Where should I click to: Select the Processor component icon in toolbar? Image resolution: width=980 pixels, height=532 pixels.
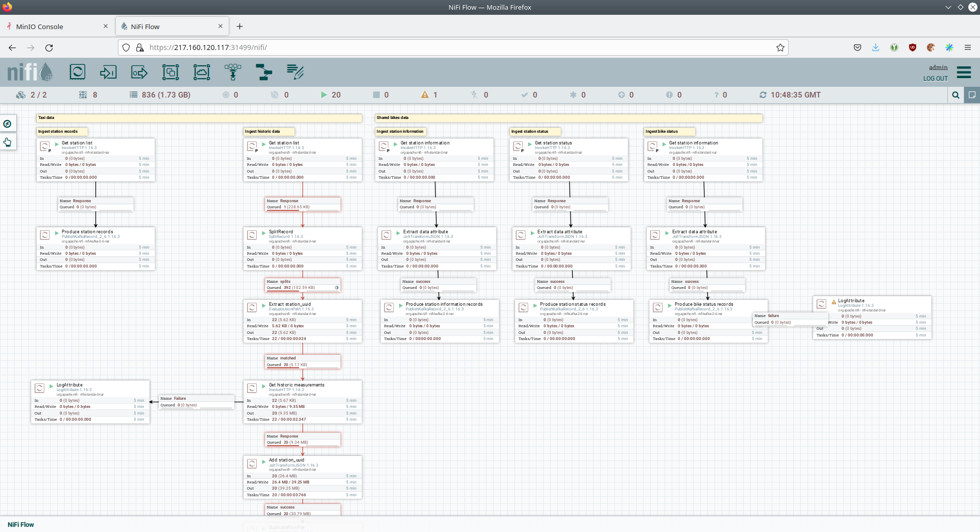click(x=77, y=72)
